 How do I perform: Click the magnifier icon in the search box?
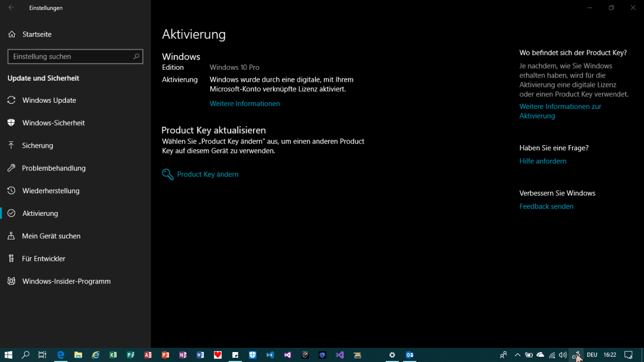tap(136, 57)
